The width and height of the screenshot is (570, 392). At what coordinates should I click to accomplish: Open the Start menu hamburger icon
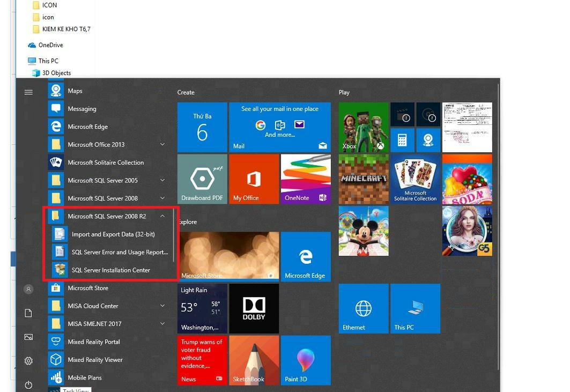tap(28, 92)
